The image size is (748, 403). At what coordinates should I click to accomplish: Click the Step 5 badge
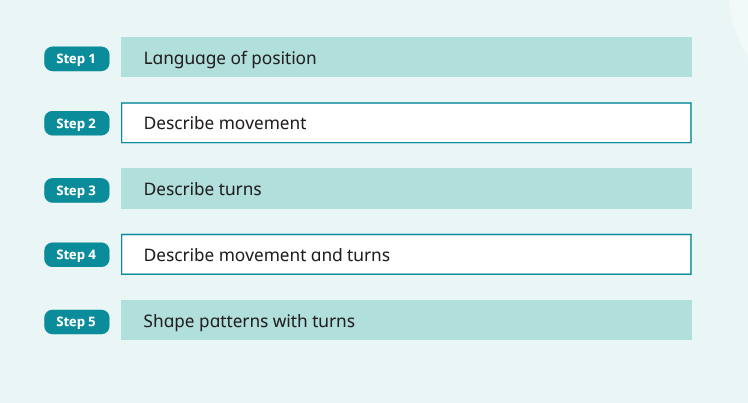(76, 321)
